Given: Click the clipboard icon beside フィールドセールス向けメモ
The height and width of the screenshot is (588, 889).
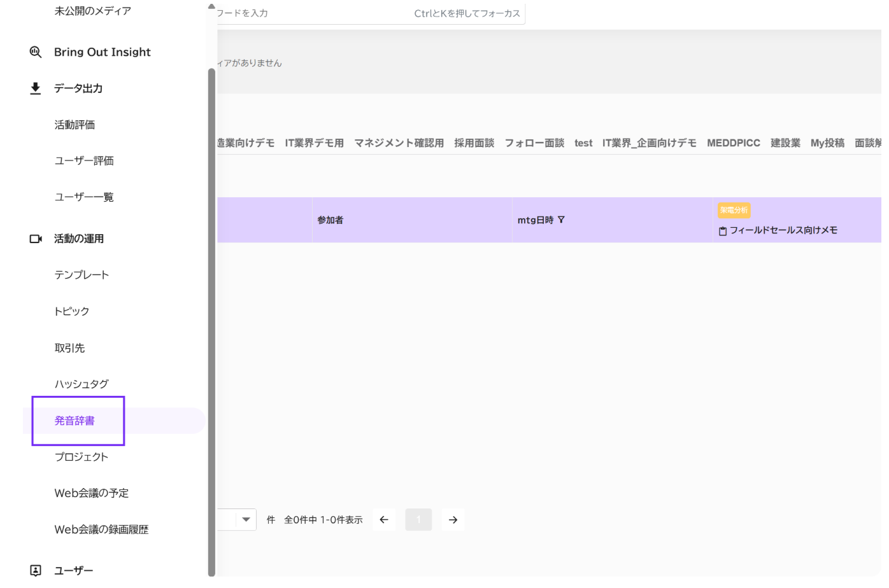Looking at the screenshot, I should 723,231.
